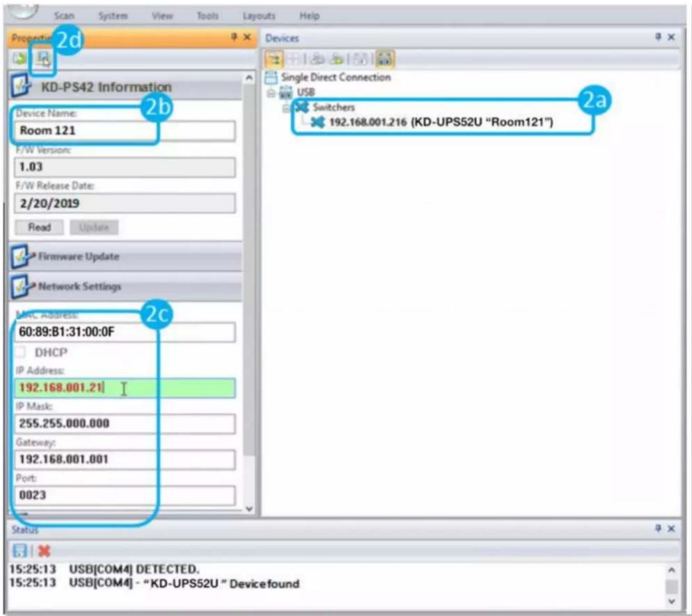Click the save settings icon in Properties toolbar
The image size is (692, 616).
pos(43,58)
